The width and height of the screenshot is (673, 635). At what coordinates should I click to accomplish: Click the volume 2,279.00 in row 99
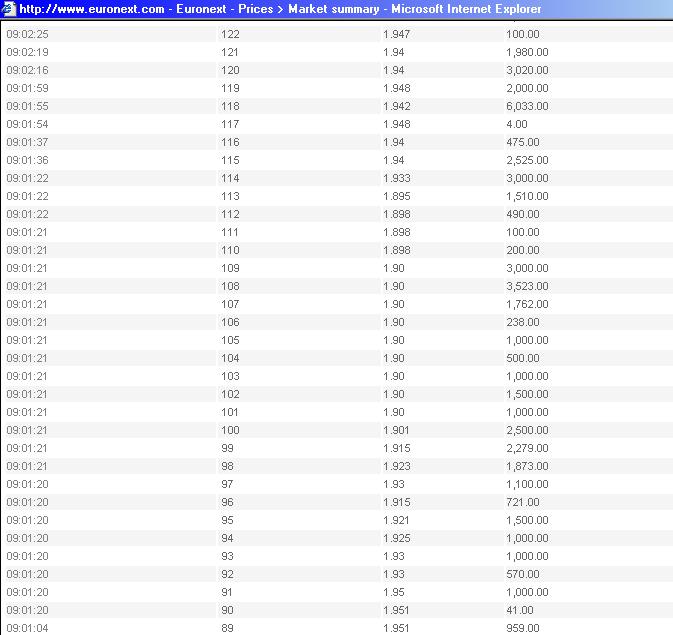(x=527, y=449)
